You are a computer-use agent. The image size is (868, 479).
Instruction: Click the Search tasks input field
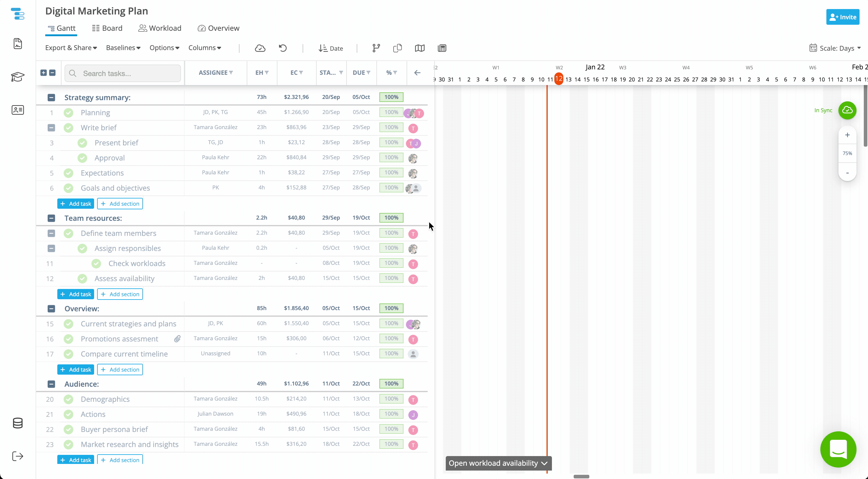(123, 74)
